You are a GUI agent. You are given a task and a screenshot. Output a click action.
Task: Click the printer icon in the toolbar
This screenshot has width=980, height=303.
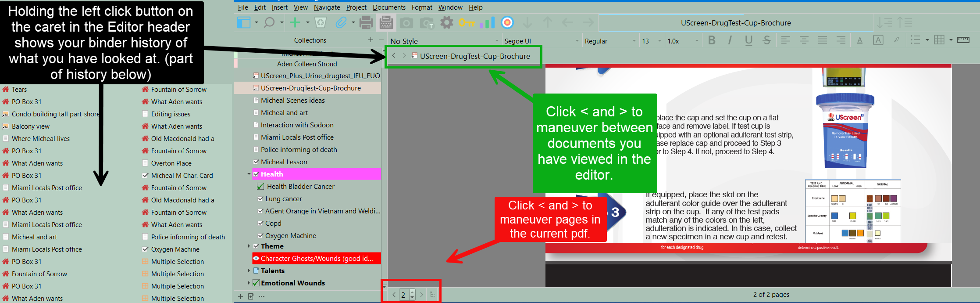click(366, 22)
